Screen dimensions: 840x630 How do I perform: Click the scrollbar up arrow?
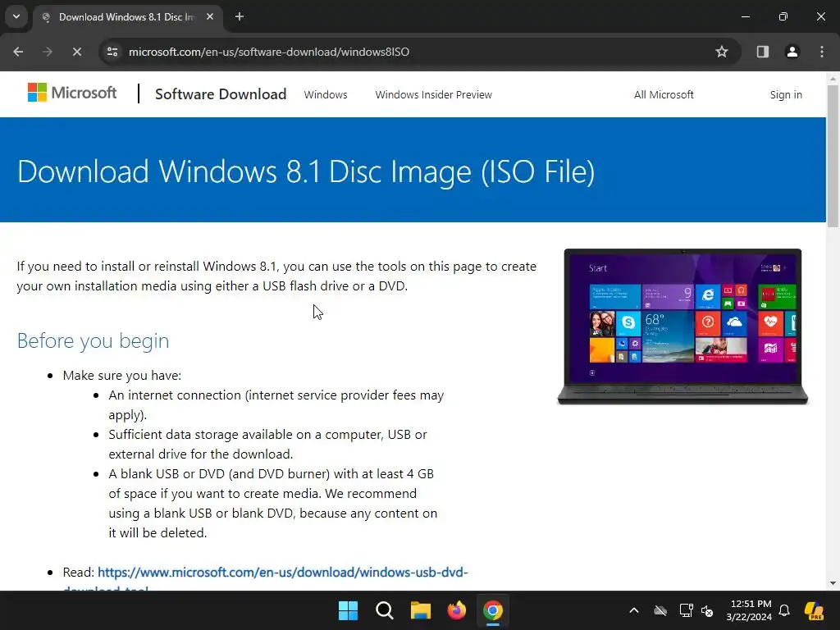[833, 78]
